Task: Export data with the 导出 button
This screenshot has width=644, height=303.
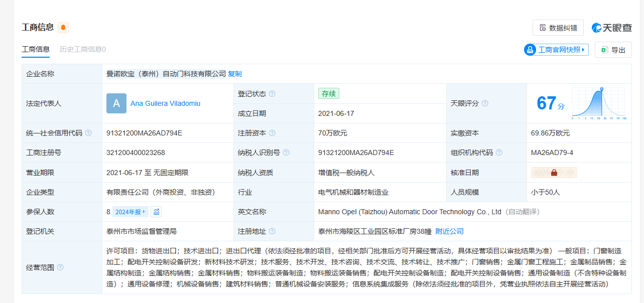Action: [x=613, y=50]
